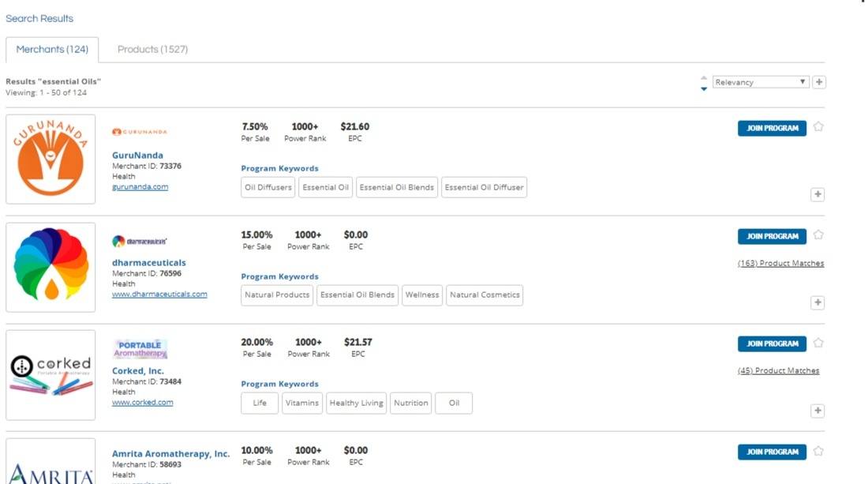This screenshot has height=484, width=868.
Task: Click Corked's $21.57 EPC value
Action: click(x=357, y=342)
